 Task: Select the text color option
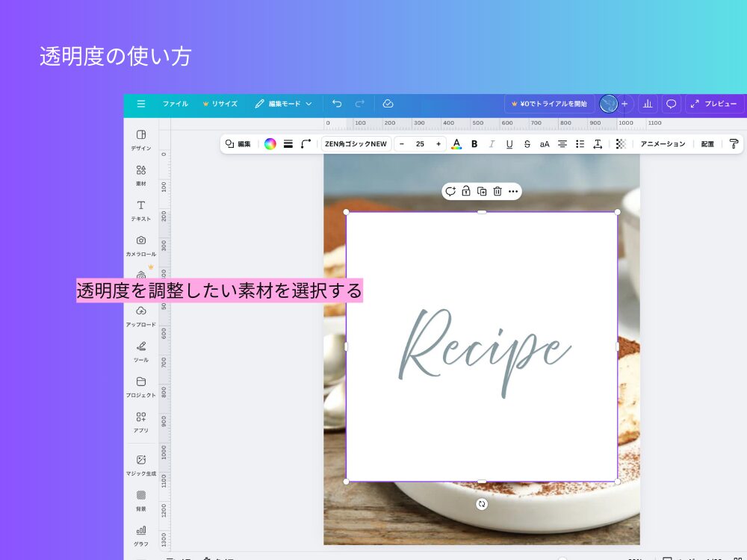[456, 143]
